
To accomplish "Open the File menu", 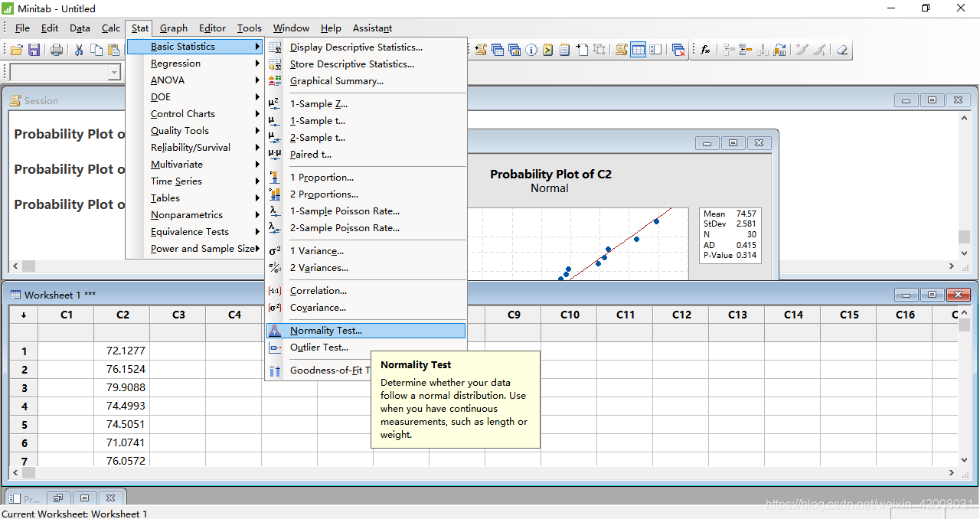I will pos(22,28).
